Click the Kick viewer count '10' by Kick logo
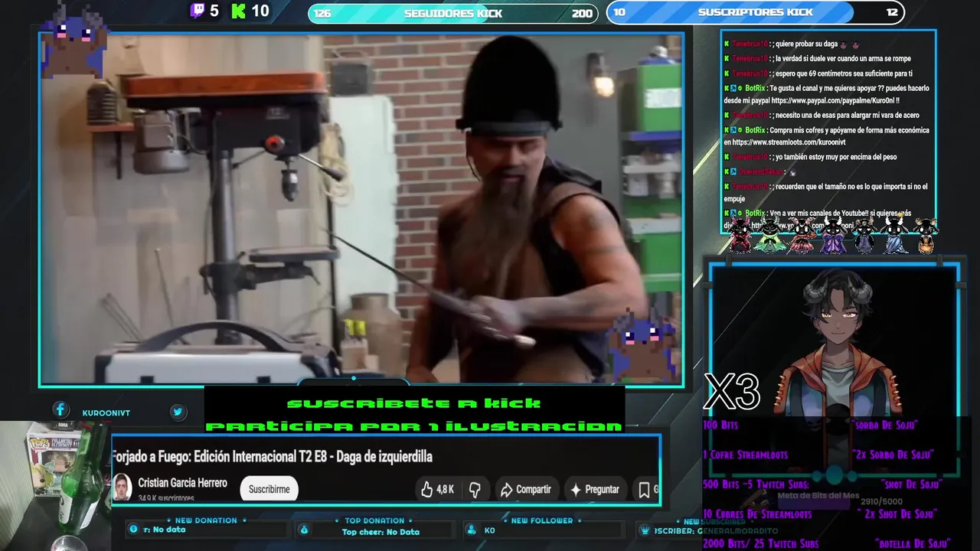The image size is (980, 551). pos(260,11)
